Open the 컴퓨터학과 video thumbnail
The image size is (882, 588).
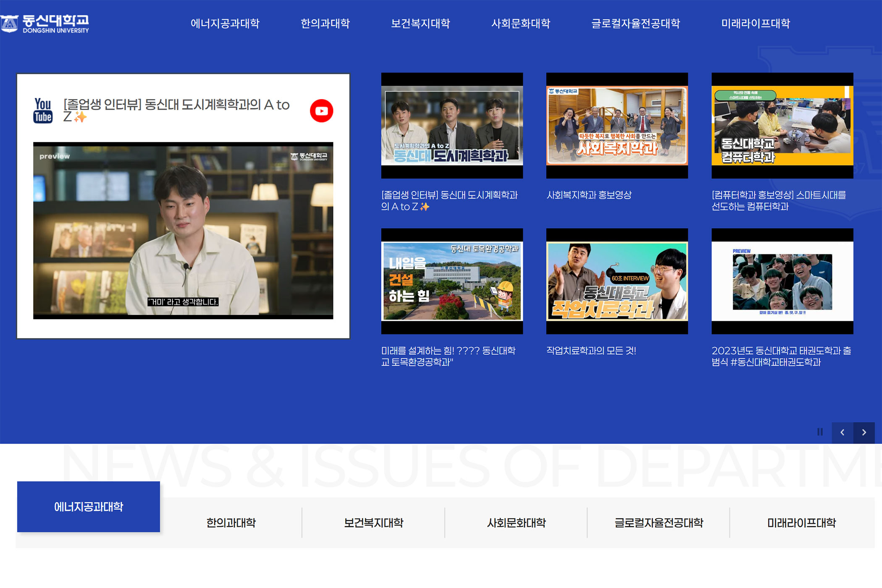pyautogui.click(x=782, y=126)
